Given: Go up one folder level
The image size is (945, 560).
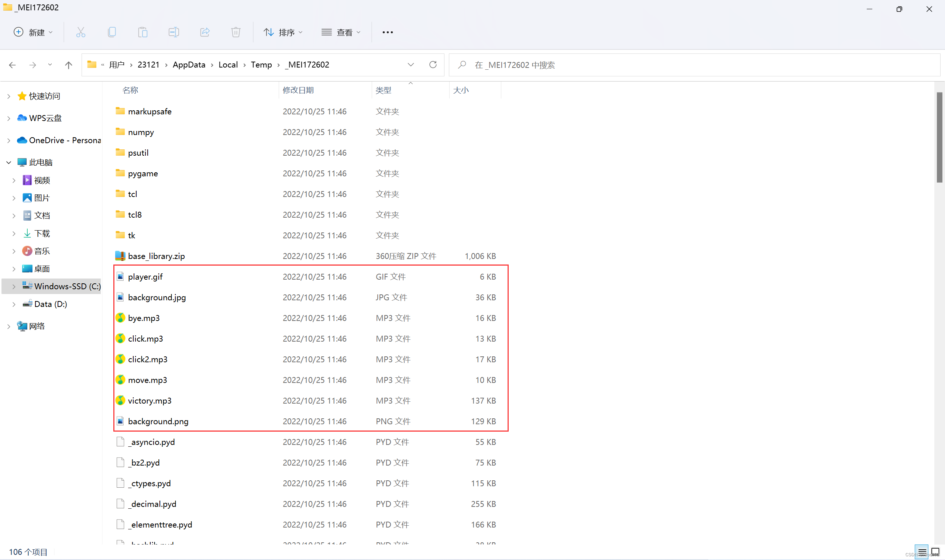Looking at the screenshot, I should tap(68, 65).
